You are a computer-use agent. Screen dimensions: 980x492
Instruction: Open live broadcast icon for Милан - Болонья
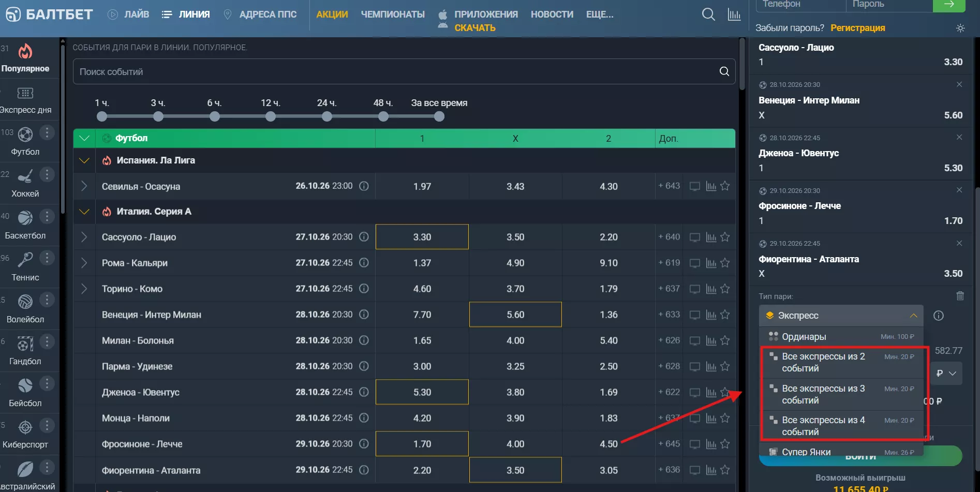pos(695,340)
